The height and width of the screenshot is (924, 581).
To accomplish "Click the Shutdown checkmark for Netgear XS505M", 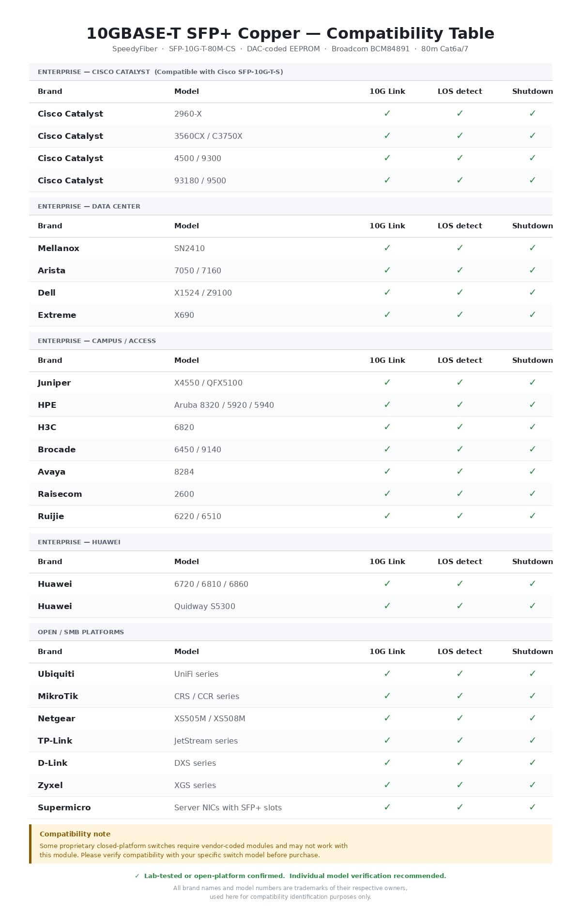I will [x=533, y=718].
